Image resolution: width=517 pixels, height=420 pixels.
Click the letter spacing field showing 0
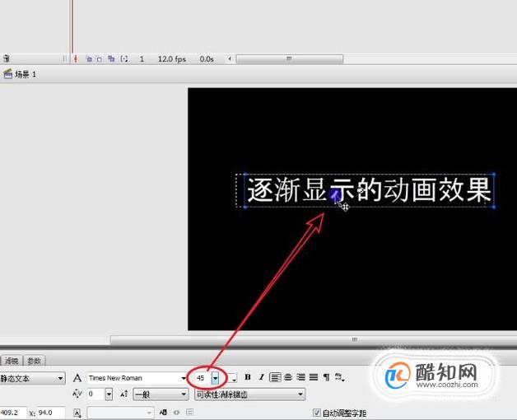96,394
